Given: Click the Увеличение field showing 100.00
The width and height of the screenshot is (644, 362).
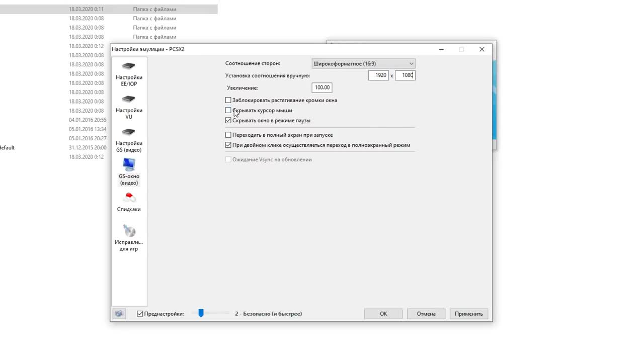Looking at the screenshot, I should click(x=321, y=87).
